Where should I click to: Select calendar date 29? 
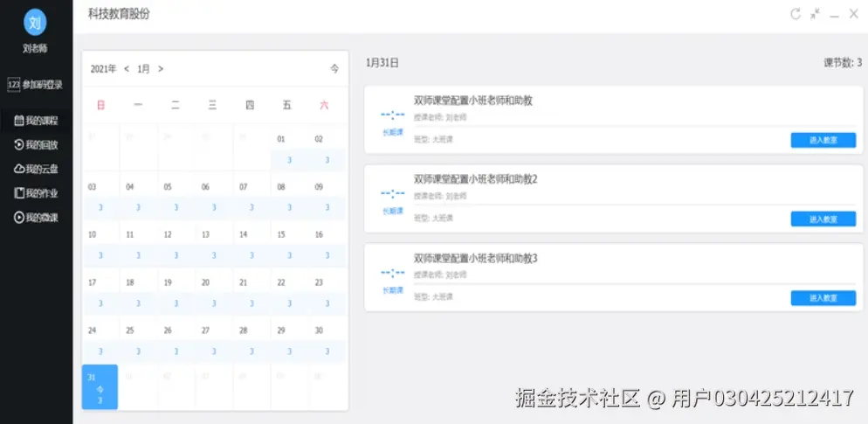pyautogui.click(x=289, y=340)
